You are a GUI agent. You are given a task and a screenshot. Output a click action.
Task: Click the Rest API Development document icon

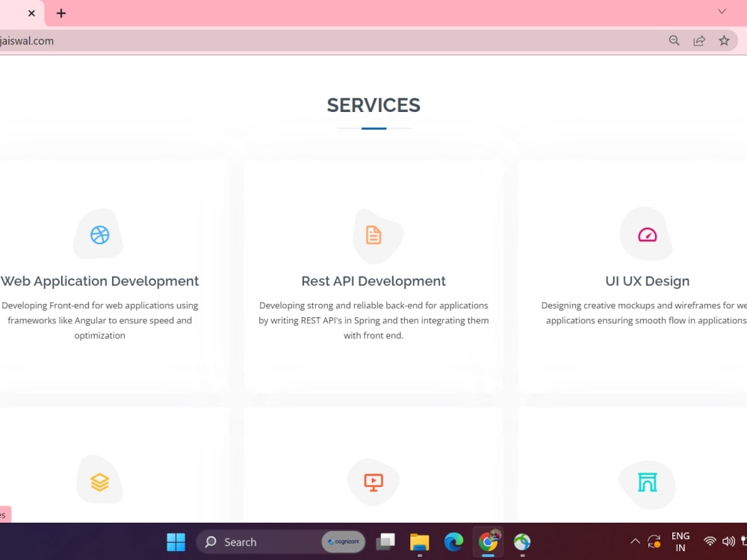pyautogui.click(x=373, y=234)
